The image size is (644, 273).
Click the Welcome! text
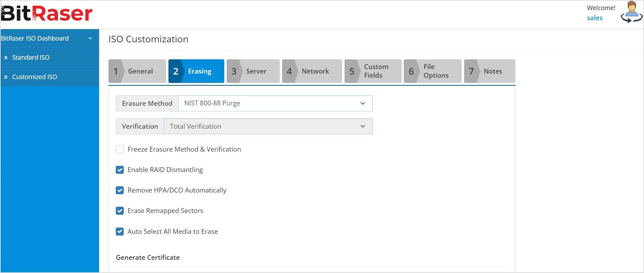click(x=601, y=8)
